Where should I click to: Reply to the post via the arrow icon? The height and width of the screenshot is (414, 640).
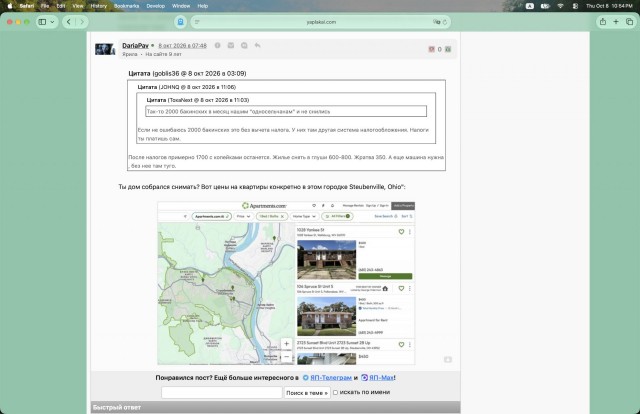pyautogui.click(x=257, y=45)
